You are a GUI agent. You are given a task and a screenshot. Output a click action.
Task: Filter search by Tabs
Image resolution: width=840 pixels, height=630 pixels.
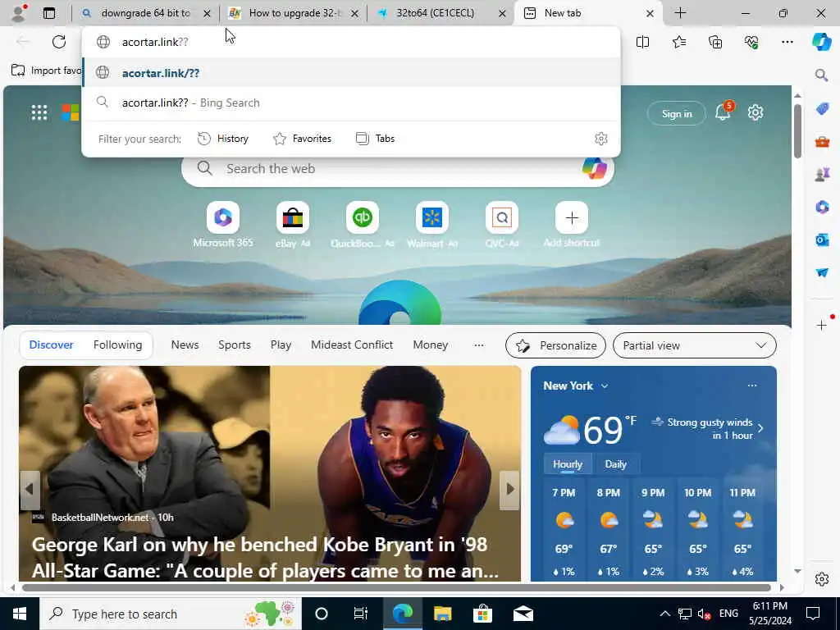coord(375,139)
